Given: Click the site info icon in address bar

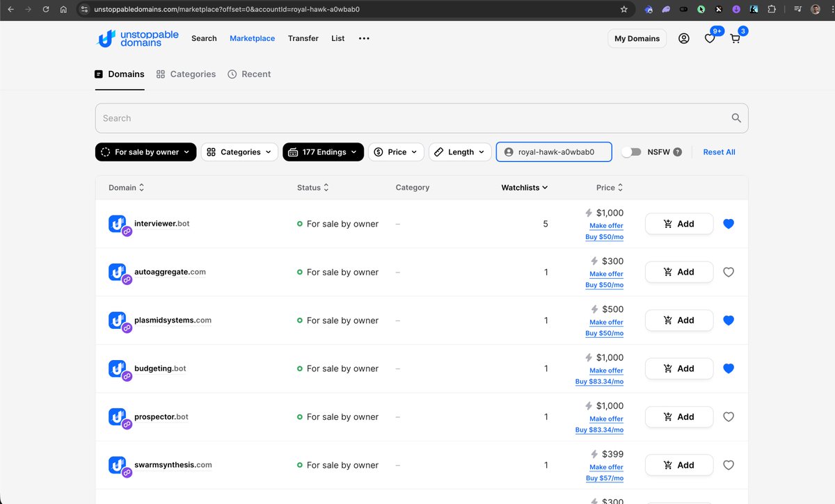Looking at the screenshot, I should click(84, 10).
